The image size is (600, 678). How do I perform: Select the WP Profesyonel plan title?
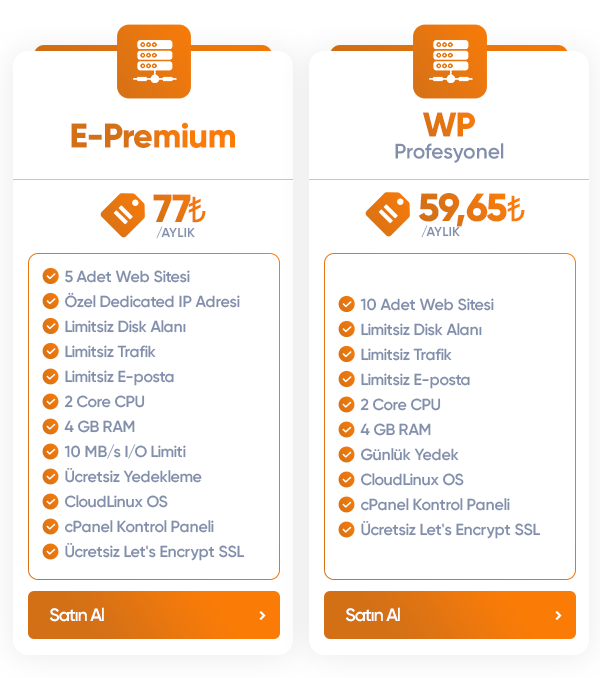(x=449, y=136)
